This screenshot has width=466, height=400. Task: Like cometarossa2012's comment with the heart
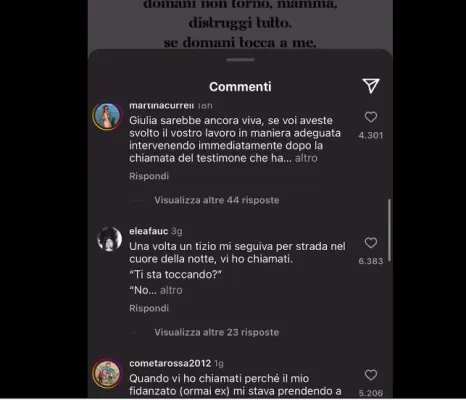coord(371,375)
